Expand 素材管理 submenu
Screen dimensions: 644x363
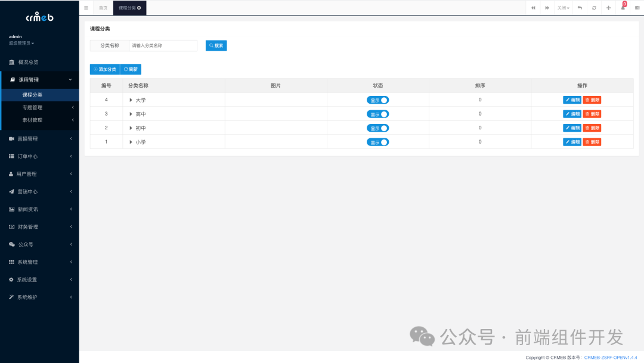(x=39, y=120)
